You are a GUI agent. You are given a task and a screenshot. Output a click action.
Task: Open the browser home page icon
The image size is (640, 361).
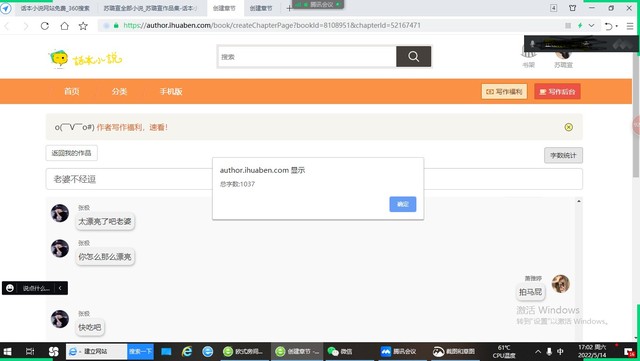click(64, 26)
